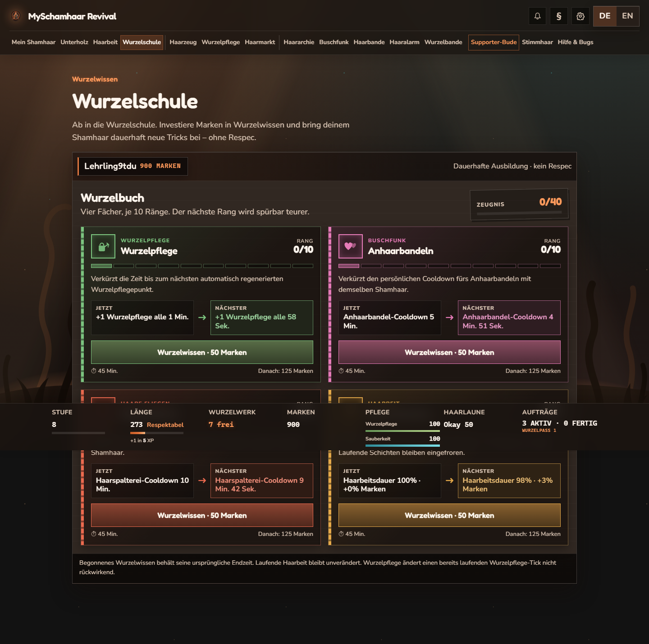Click the MySchamhaar Revival logo icon
The width and height of the screenshot is (649, 644).
pyautogui.click(x=16, y=16)
